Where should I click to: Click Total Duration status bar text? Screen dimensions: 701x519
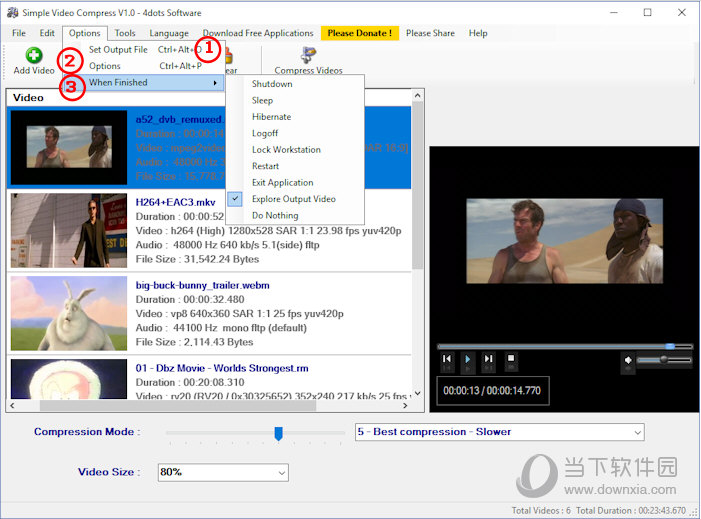point(631,511)
